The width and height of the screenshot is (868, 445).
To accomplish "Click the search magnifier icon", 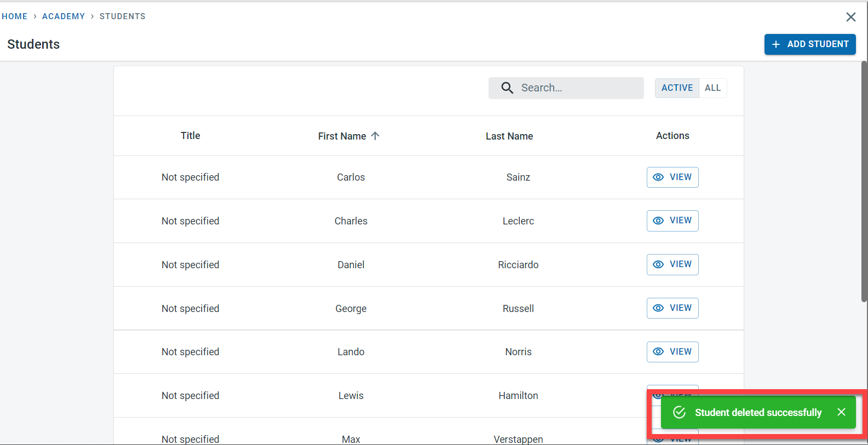I will click(507, 88).
